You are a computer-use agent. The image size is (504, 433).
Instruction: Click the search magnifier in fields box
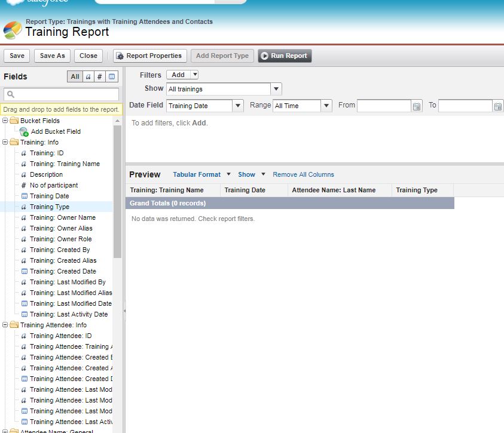[11, 94]
